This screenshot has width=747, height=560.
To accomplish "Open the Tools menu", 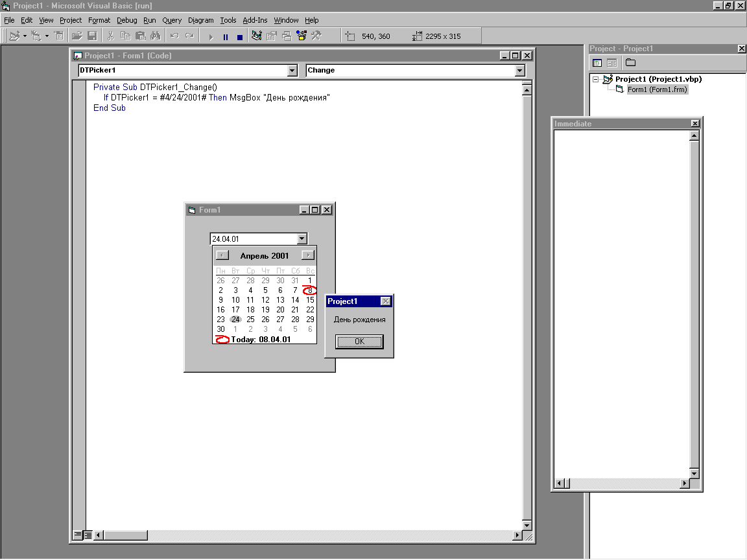I will pyautogui.click(x=228, y=20).
